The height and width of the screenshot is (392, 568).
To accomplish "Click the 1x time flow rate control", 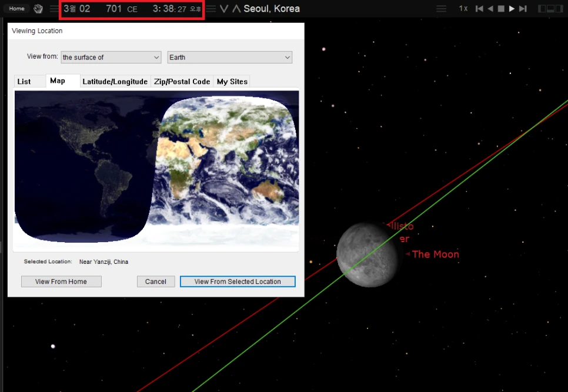I will click(463, 8).
